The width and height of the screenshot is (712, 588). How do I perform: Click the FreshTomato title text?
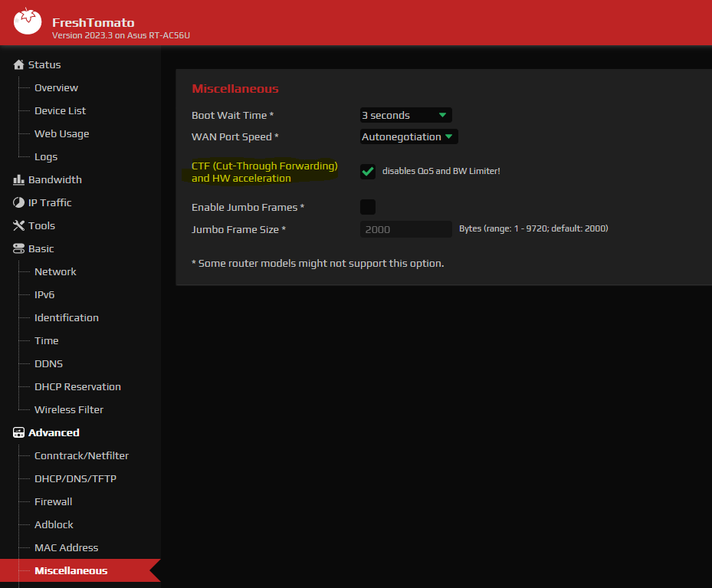pyautogui.click(x=93, y=22)
